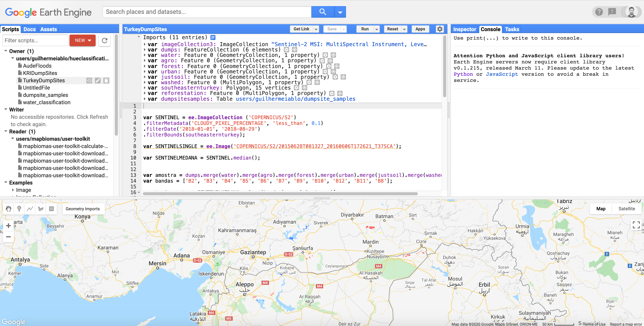Open the Inspector tab
644x326 pixels.
(464, 29)
